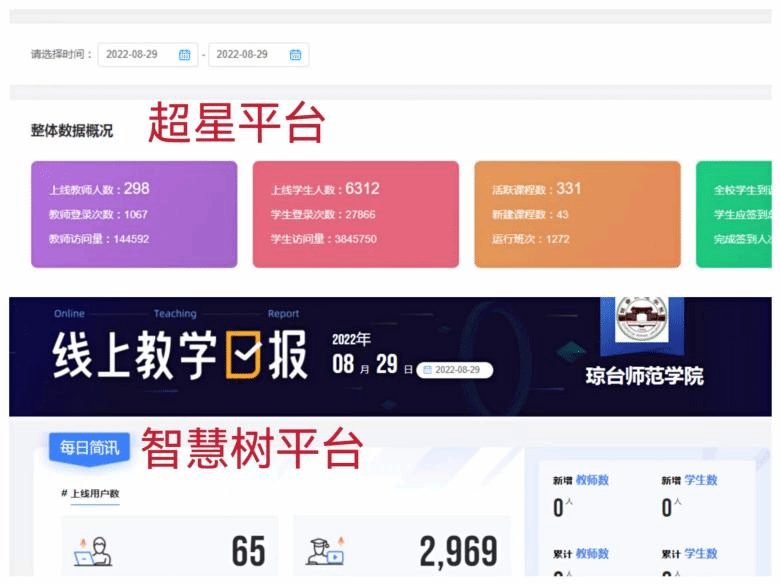Click the 新增 学生数 link
This screenshot has width=780, height=585.
point(699,480)
